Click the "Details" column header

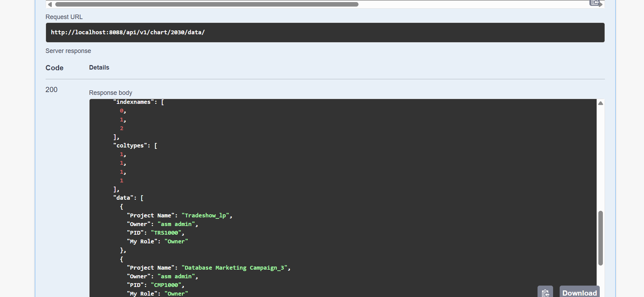(99, 67)
